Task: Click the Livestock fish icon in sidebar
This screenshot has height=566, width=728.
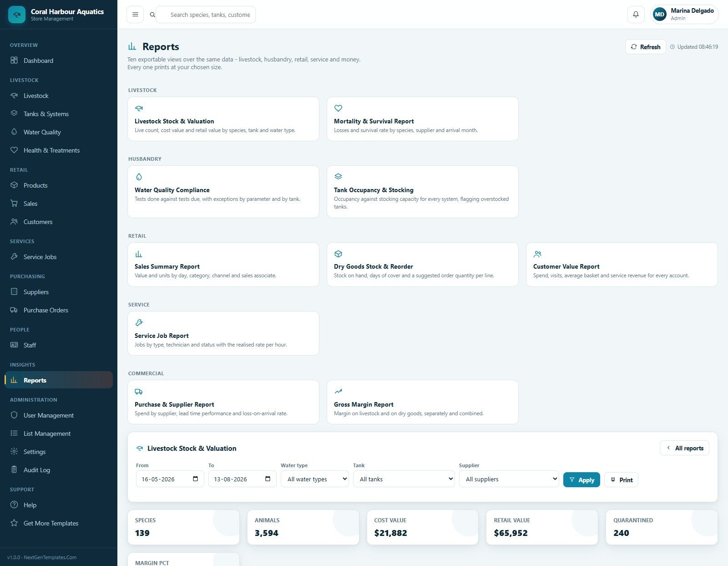Action: click(14, 95)
